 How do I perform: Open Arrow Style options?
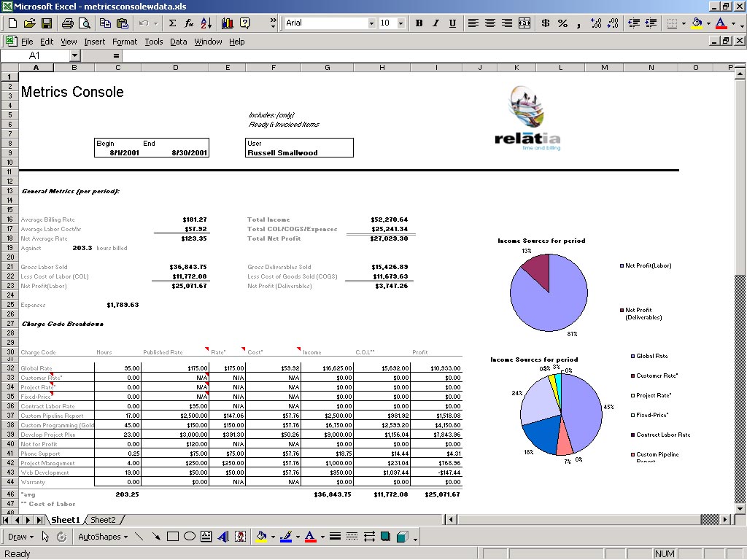tap(369, 537)
